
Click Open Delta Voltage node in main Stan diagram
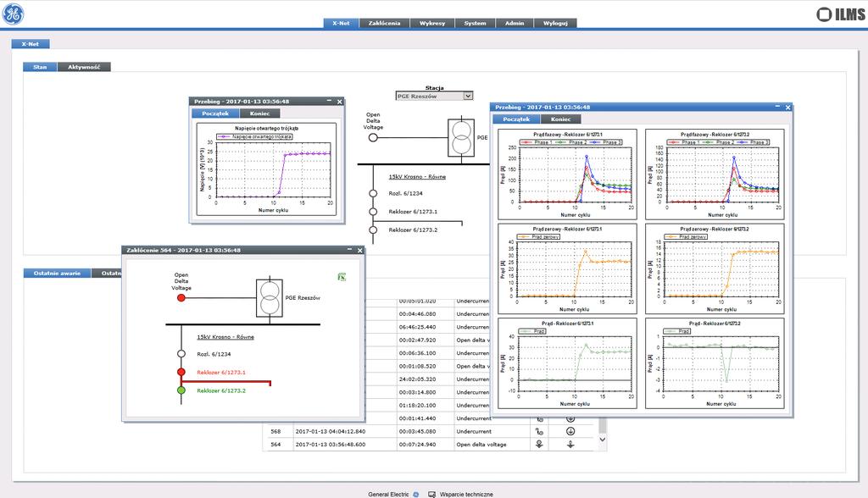373,137
